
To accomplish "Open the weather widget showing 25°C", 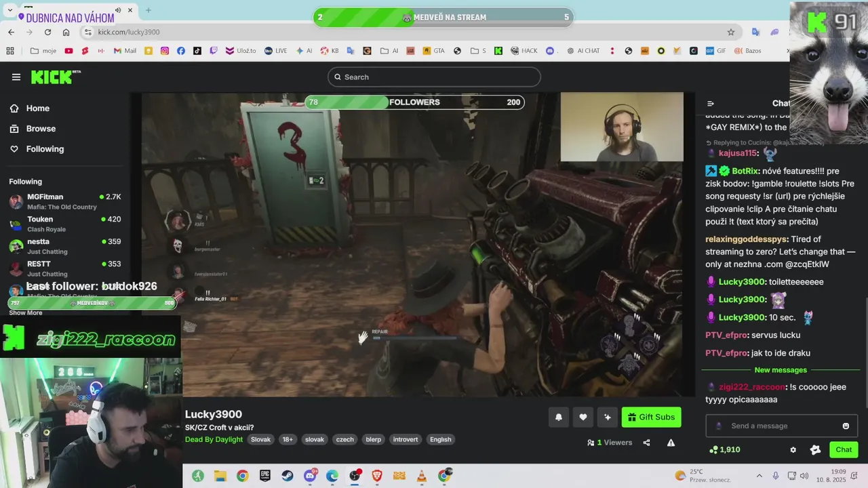I will (x=703, y=476).
